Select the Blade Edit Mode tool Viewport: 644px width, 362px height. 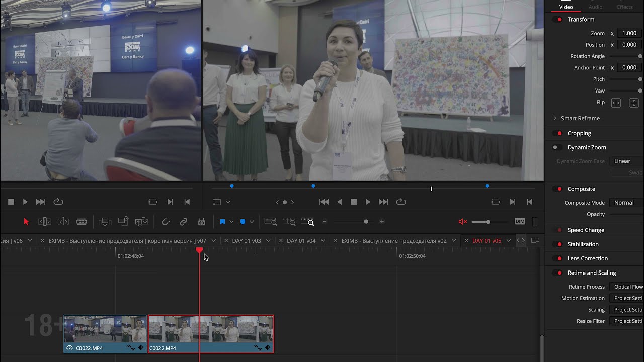click(82, 222)
